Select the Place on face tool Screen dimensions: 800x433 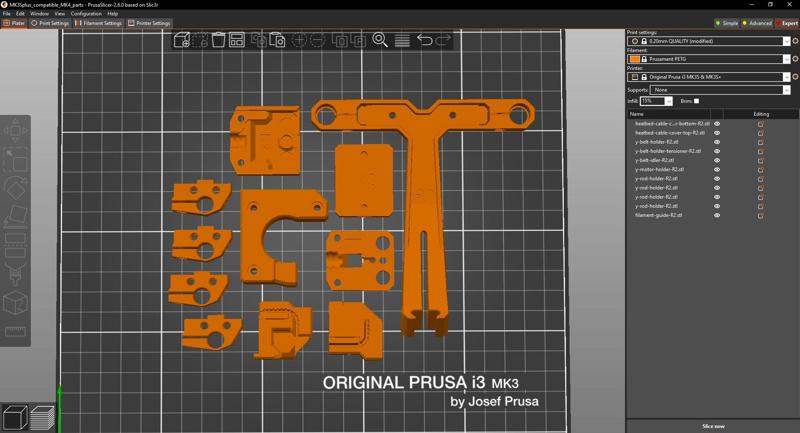15,217
